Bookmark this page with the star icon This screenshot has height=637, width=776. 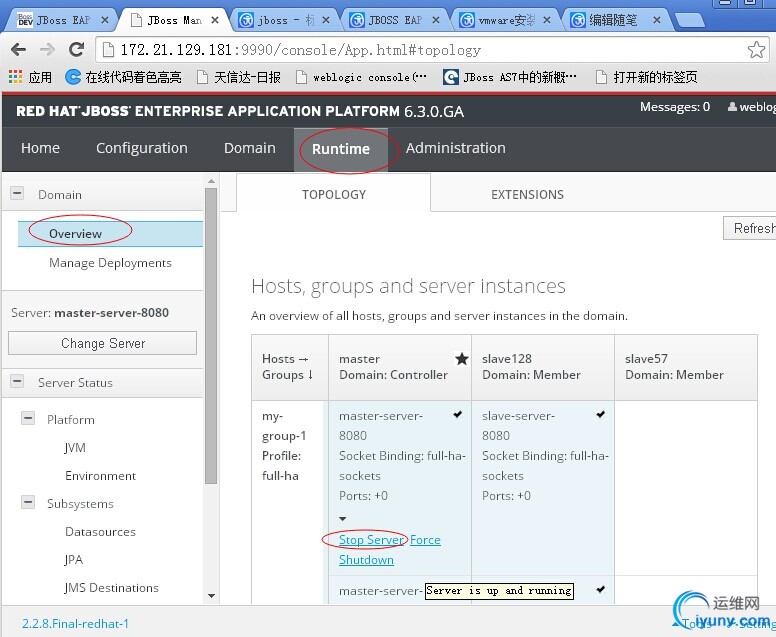pyautogui.click(x=756, y=49)
